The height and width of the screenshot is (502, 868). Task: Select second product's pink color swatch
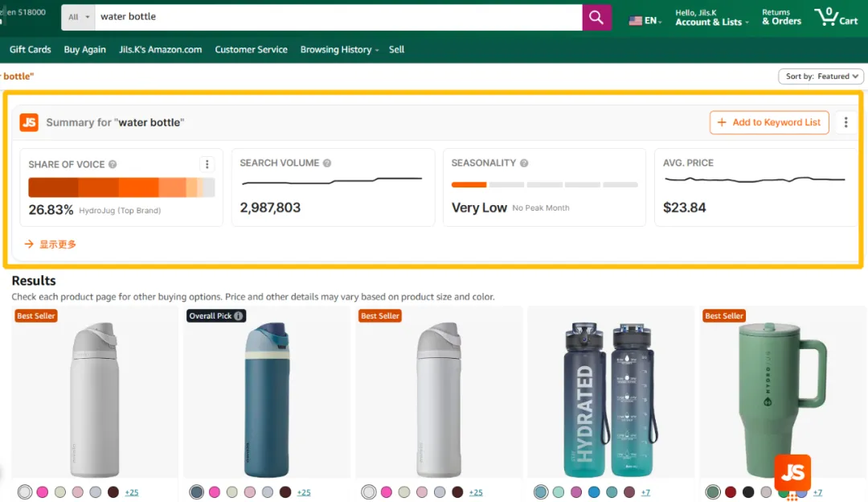click(x=215, y=492)
